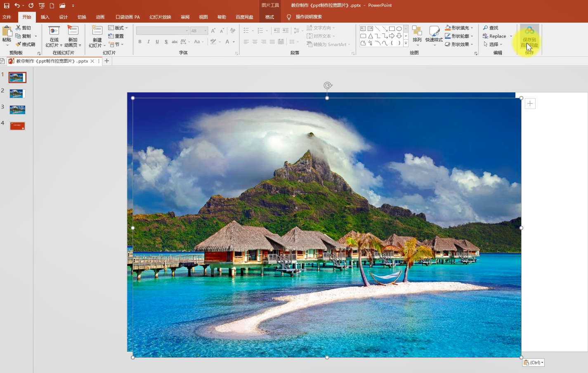Open the font name combo box
The height and width of the screenshot is (373, 588).
point(163,31)
